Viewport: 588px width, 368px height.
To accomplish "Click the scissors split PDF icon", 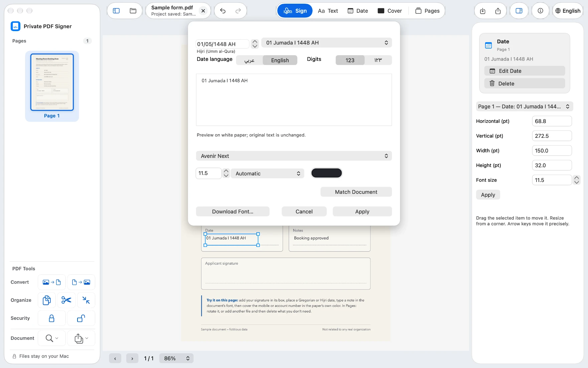I will point(66,300).
